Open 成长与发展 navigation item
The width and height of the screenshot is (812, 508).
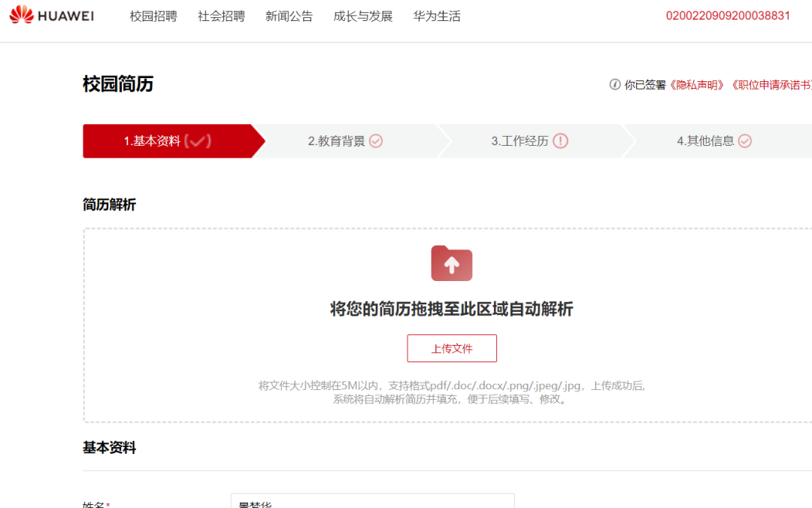363,16
